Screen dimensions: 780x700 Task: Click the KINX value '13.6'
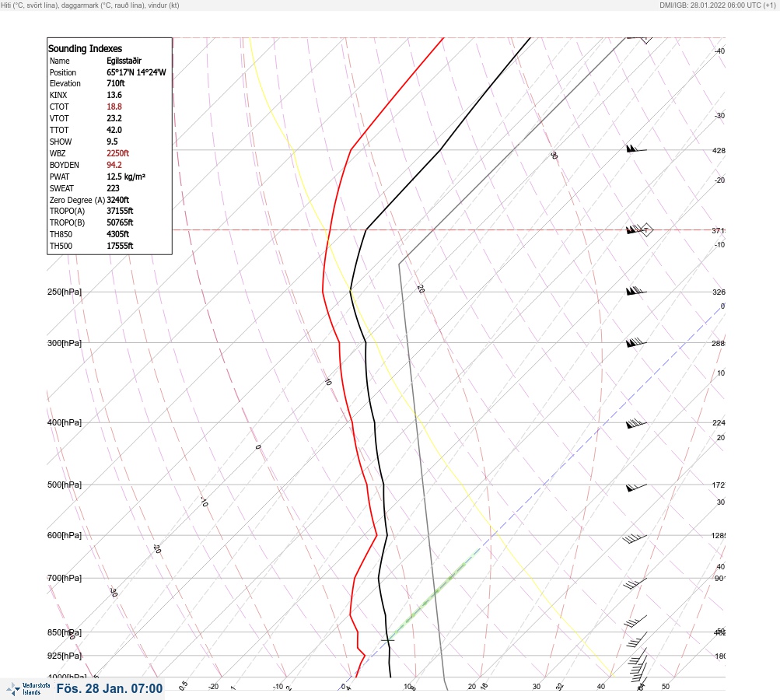point(114,95)
